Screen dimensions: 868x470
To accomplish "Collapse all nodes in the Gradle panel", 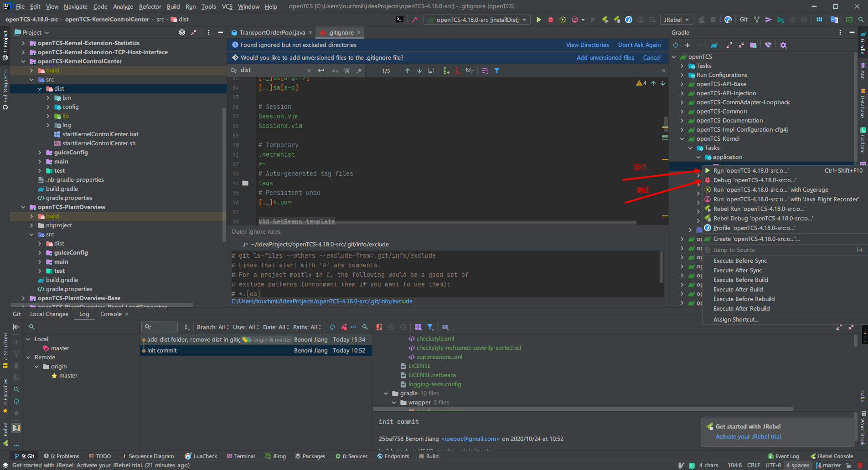I will coord(741,45).
